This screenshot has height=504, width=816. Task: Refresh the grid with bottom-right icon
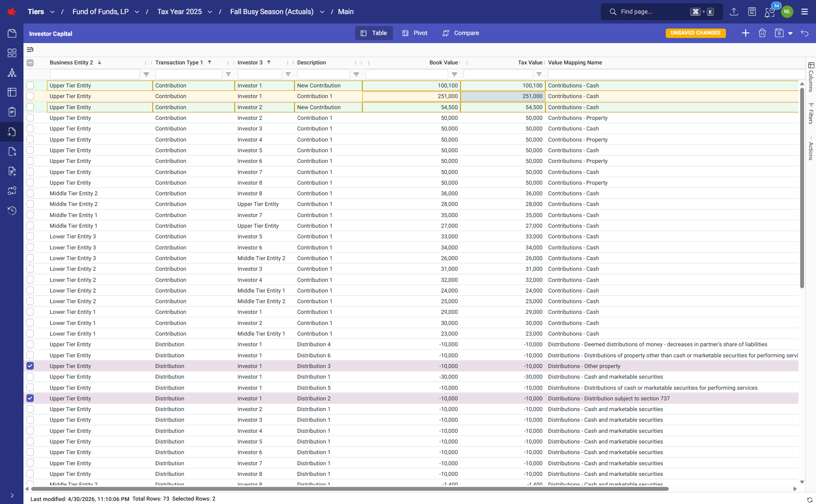[x=810, y=499]
